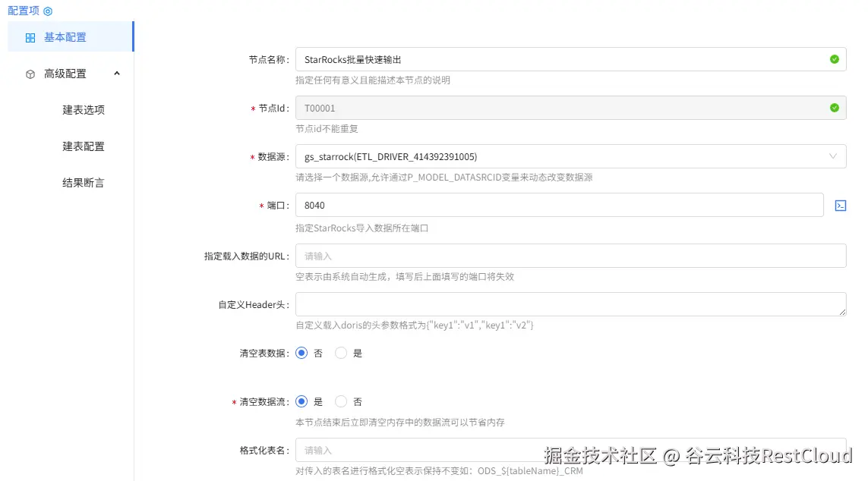Click the hint text 指定StarRocks导入数据所在端口
868x481 pixels.
pyautogui.click(x=362, y=228)
